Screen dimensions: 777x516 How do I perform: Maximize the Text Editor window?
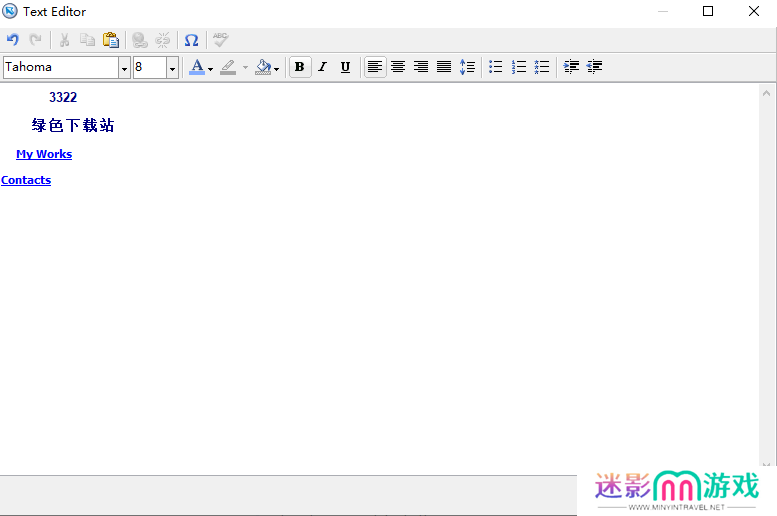click(708, 11)
